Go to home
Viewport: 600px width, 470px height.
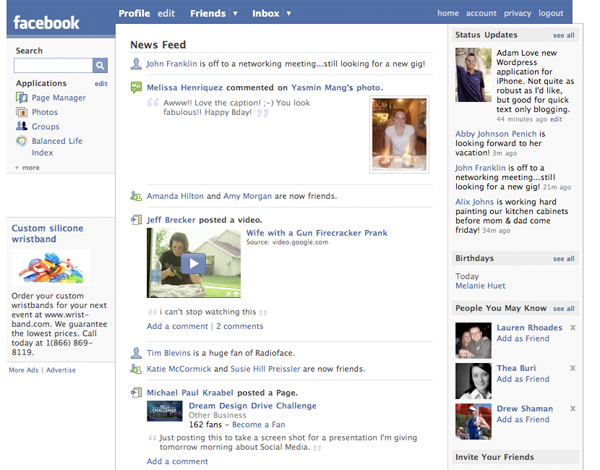click(448, 13)
